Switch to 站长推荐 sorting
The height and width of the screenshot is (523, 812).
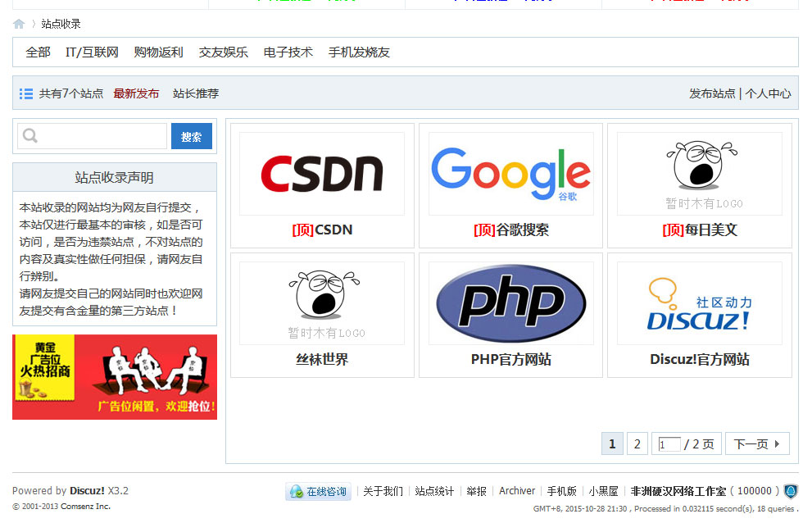point(196,93)
